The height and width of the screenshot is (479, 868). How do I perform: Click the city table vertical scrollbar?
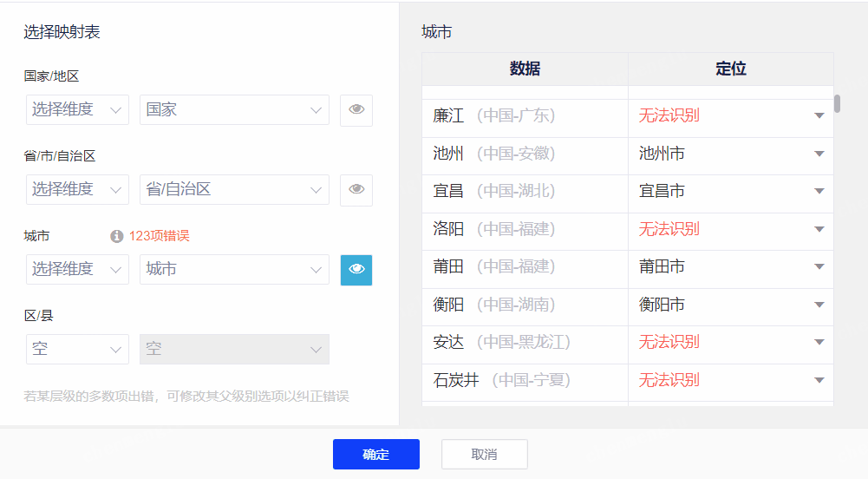[x=837, y=104]
